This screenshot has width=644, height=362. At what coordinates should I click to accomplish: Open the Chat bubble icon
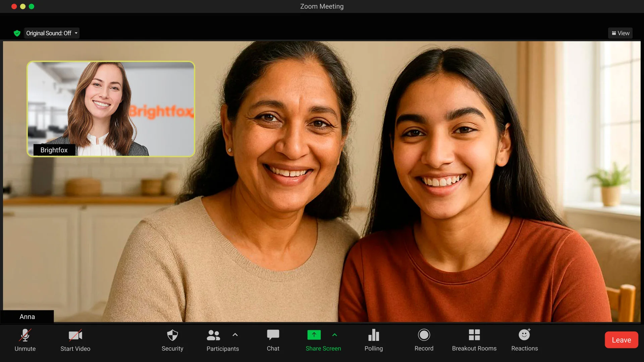[x=273, y=335]
